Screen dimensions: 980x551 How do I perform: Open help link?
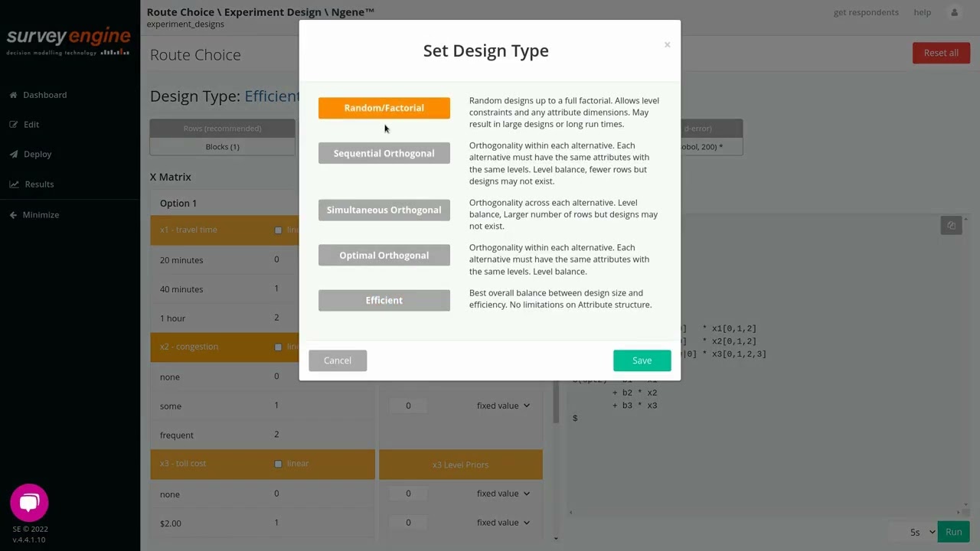922,12
